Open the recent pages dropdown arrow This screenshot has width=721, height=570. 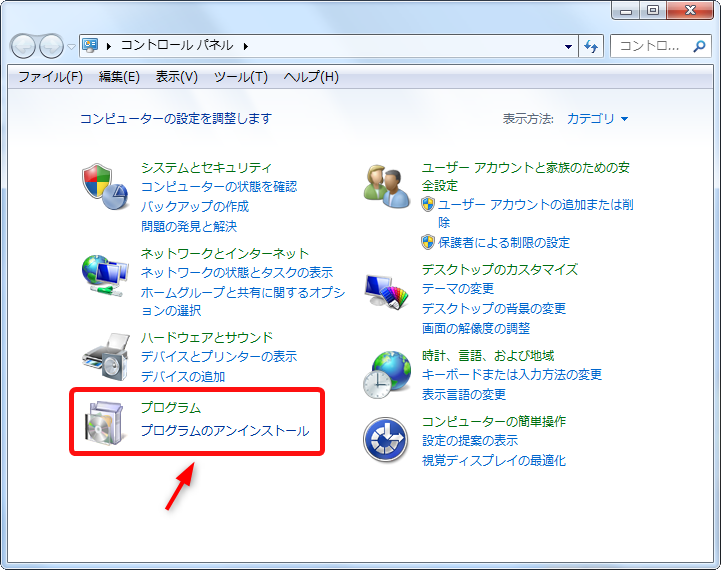pyautogui.click(x=71, y=46)
